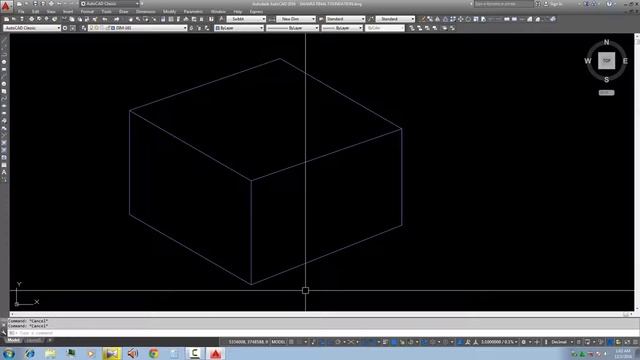Click the Help question mark in title bar

coord(609,4)
